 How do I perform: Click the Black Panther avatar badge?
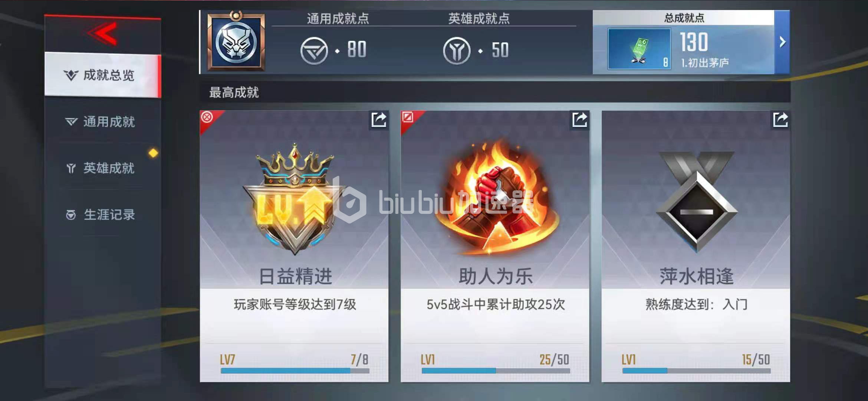236,42
